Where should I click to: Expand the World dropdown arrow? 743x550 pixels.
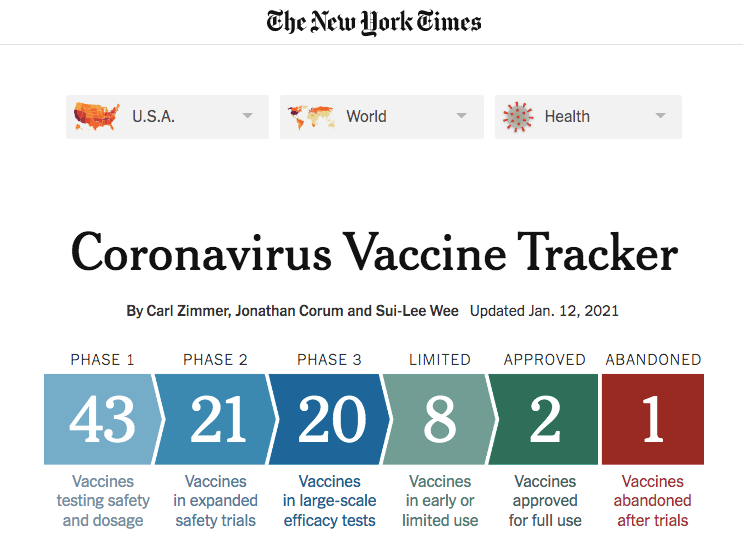tap(462, 116)
